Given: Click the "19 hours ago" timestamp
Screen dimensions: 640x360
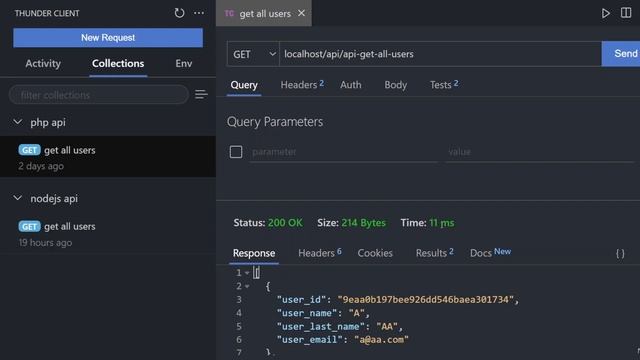Looking at the screenshot, I should coord(45,242).
